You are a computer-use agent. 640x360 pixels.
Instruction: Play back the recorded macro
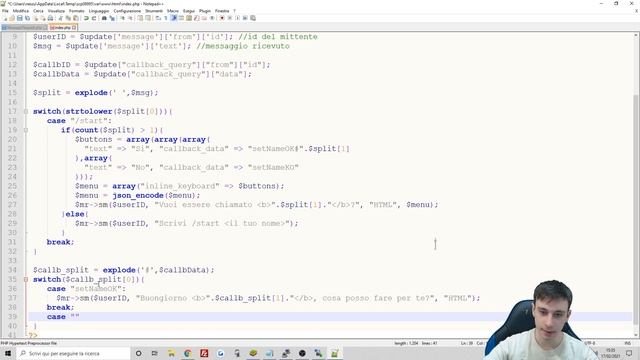tap(238, 18)
